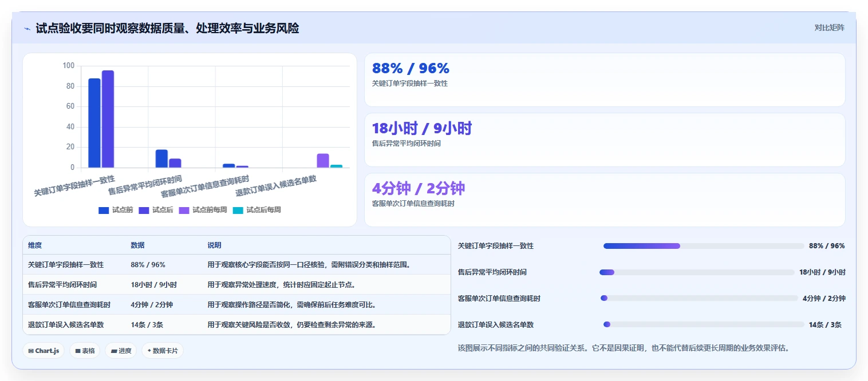The image size is (868, 381).
Task: Open the 18小时 / 9小时 data card
Action: pos(605,140)
